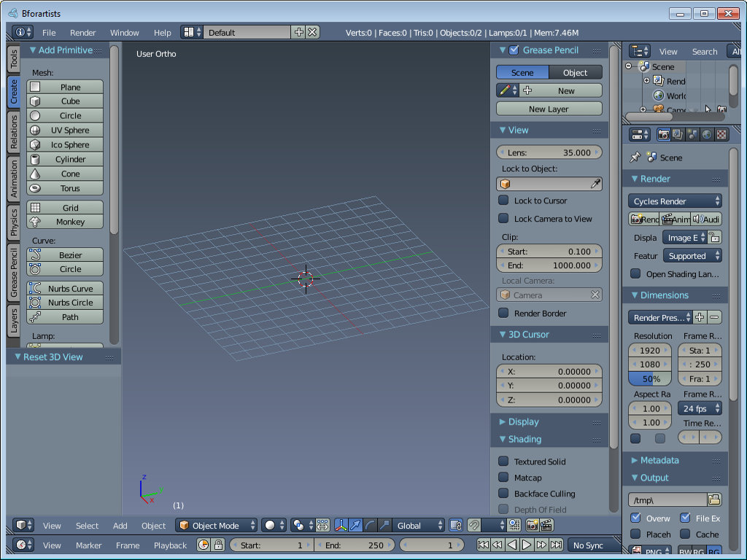Open the Render menu
This screenshot has height=560, width=747.
click(82, 33)
